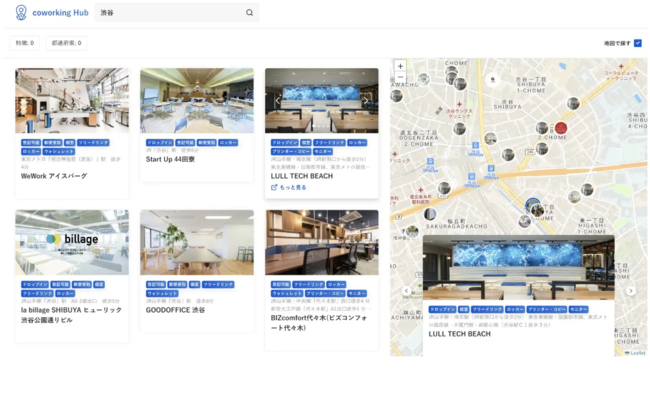Screen dimensions: 650x405
Task: Show next photo in the map popup
Action: [631, 291]
